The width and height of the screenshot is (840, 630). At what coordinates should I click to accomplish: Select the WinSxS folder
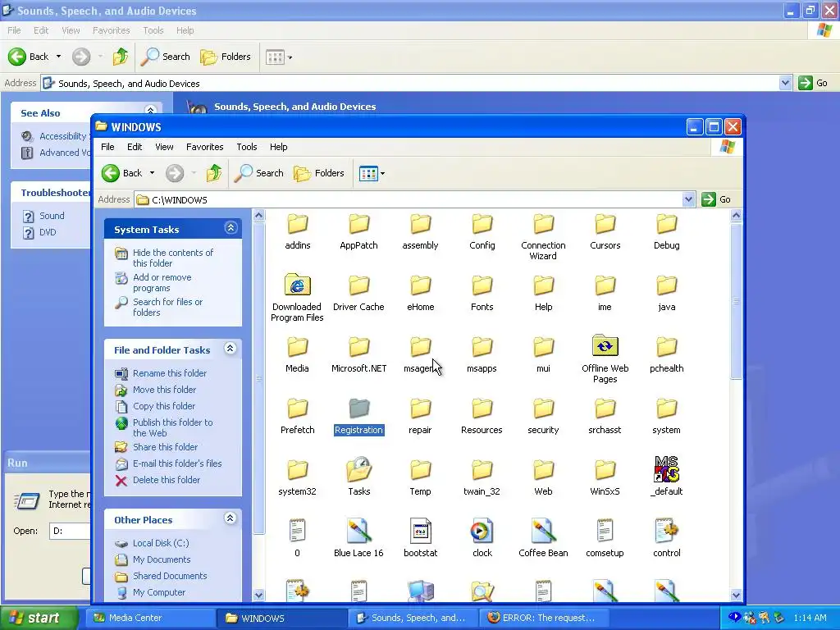point(605,478)
